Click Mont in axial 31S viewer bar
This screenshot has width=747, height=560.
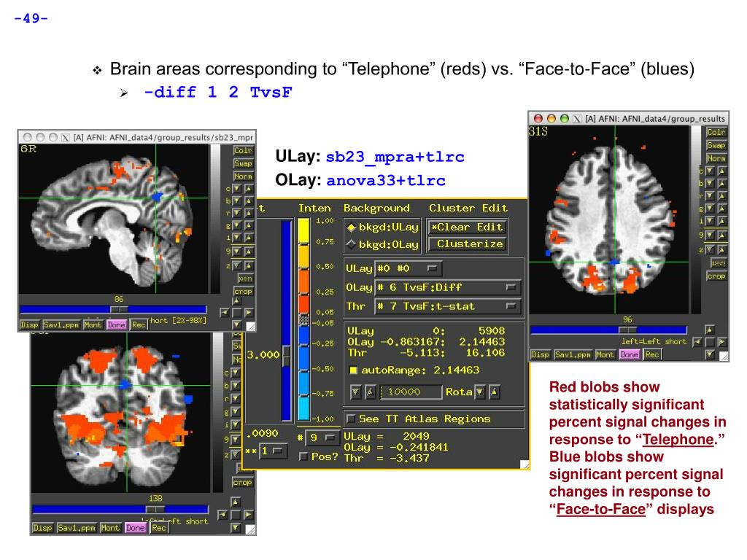pyautogui.click(x=605, y=355)
